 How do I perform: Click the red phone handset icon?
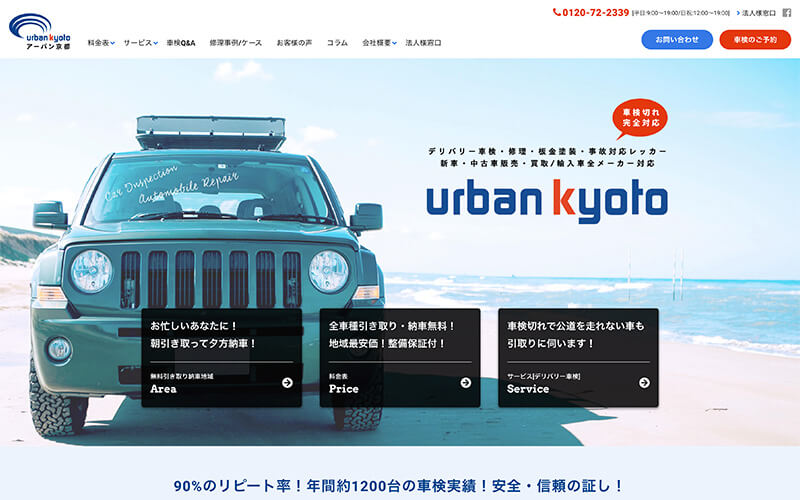557,12
